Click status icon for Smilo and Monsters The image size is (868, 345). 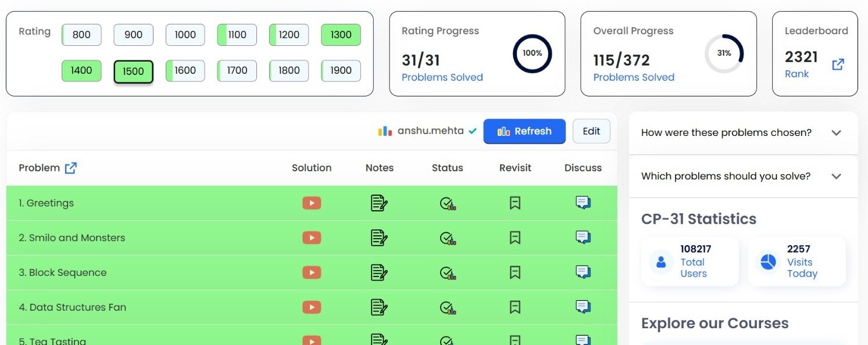447,238
